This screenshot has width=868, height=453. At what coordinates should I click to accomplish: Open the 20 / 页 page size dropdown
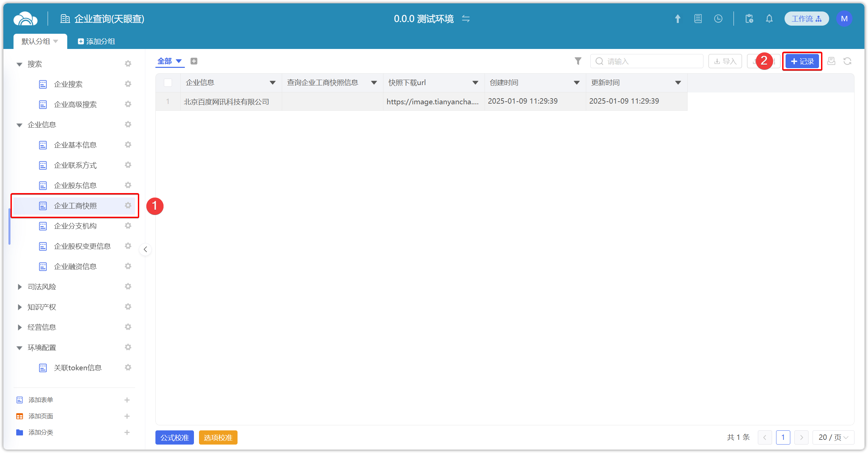point(833,437)
